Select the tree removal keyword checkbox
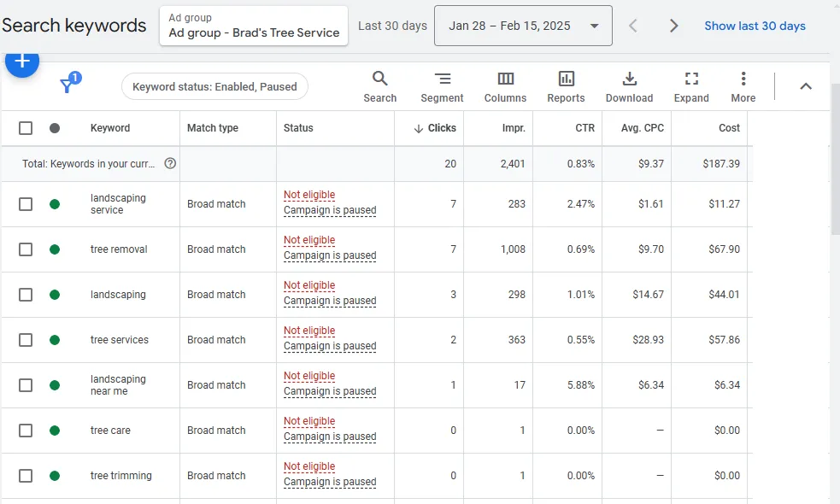This screenshot has width=840, height=504. (x=25, y=249)
